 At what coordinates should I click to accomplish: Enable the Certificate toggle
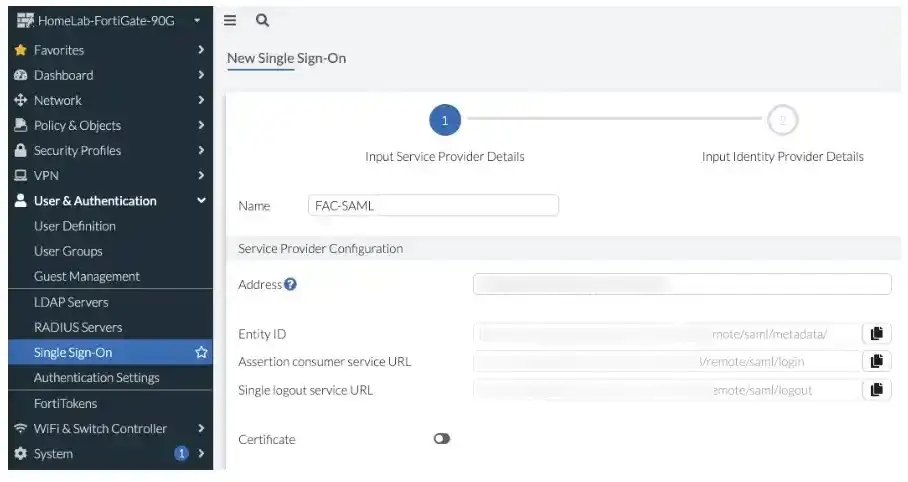pyautogui.click(x=441, y=439)
